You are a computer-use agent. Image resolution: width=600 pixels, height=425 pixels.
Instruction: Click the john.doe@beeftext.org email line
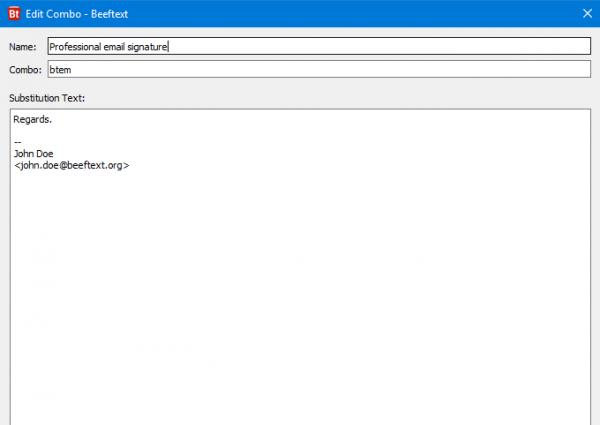click(x=72, y=165)
